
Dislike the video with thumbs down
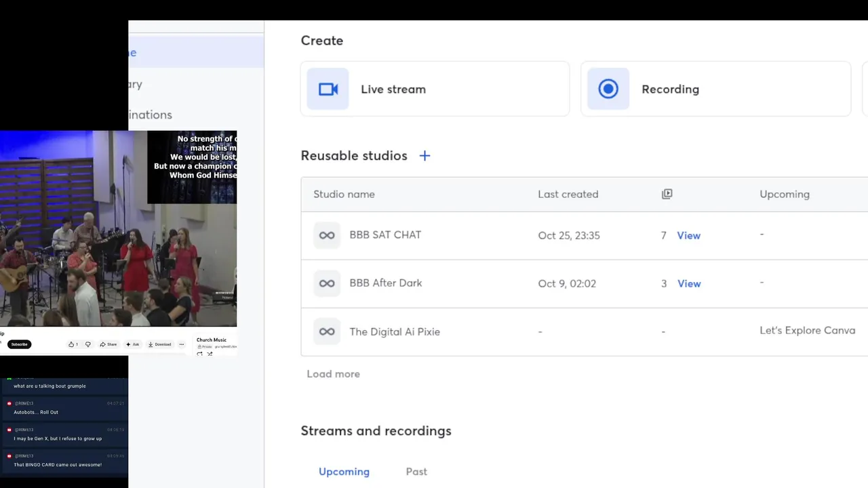pos(88,344)
